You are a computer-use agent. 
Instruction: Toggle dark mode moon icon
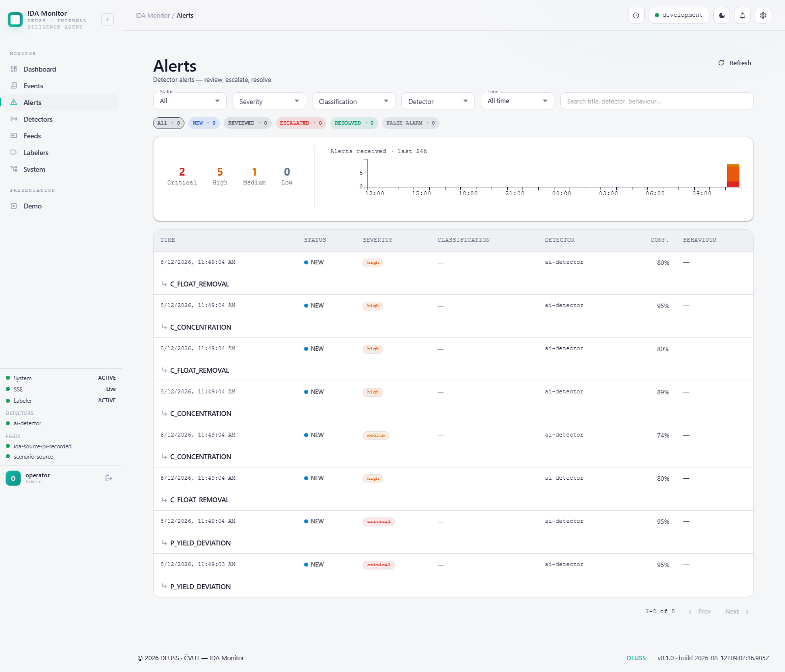point(722,15)
